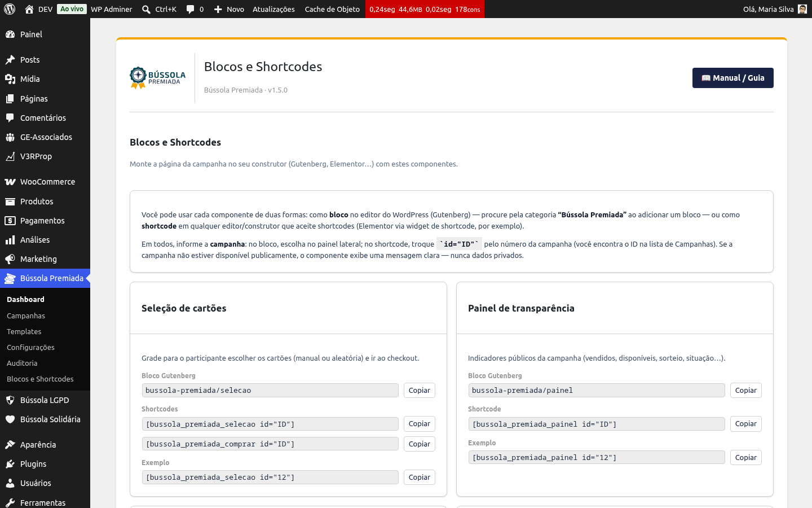Click the Posts pushpin icon
This screenshot has width=812, height=508.
[10, 60]
